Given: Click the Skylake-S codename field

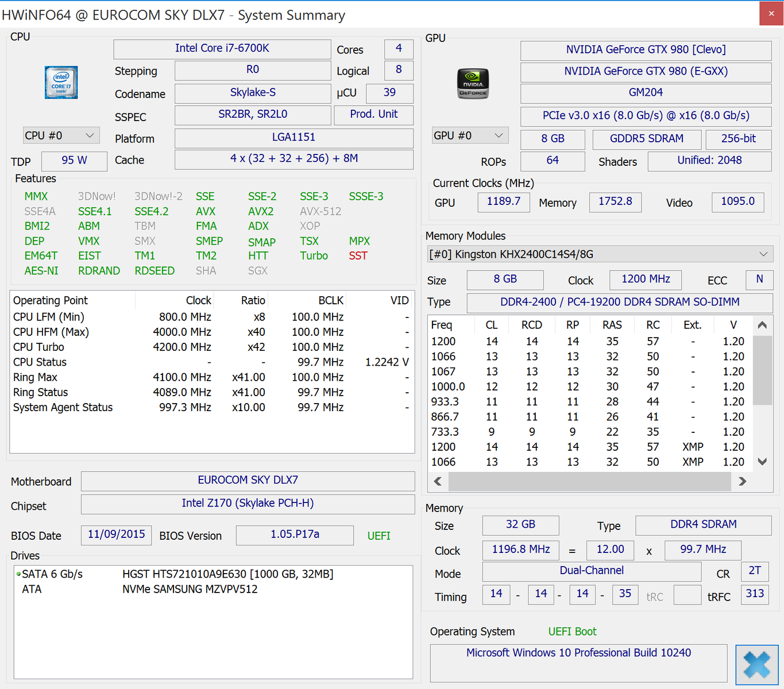Looking at the screenshot, I should [x=253, y=93].
